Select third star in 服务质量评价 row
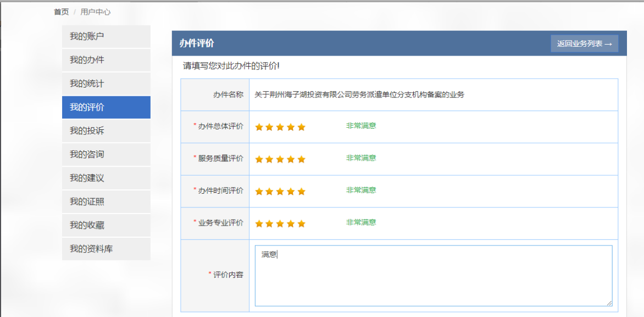This screenshot has height=317, width=644. 280,160
